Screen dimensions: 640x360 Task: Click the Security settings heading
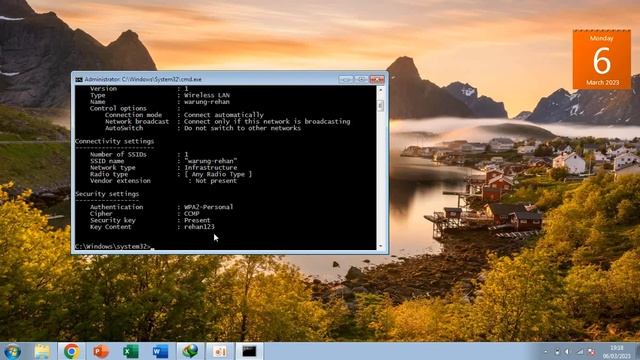(107, 194)
